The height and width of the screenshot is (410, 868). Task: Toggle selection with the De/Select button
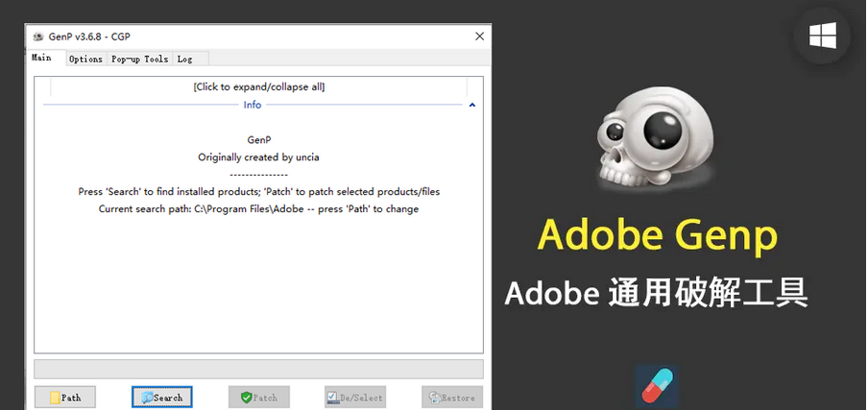click(x=354, y=398)
